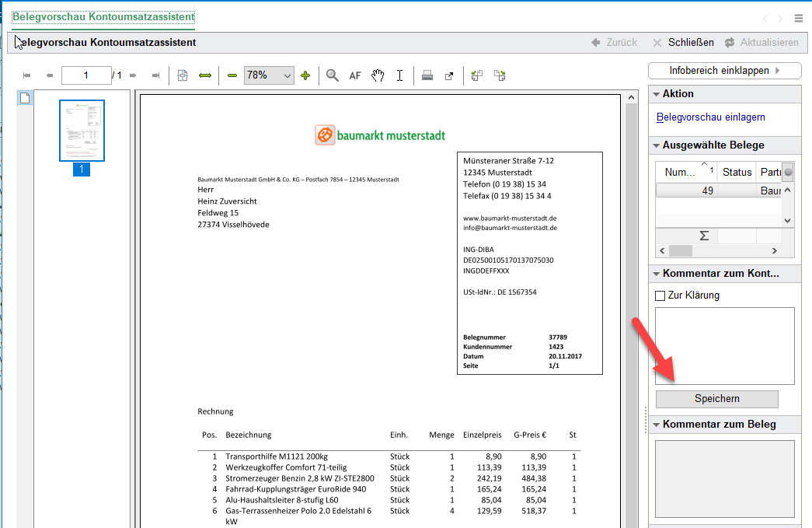Open preview in external window icon
The image size is (812, 528).
pyautogui.click(x=448, y=75)
